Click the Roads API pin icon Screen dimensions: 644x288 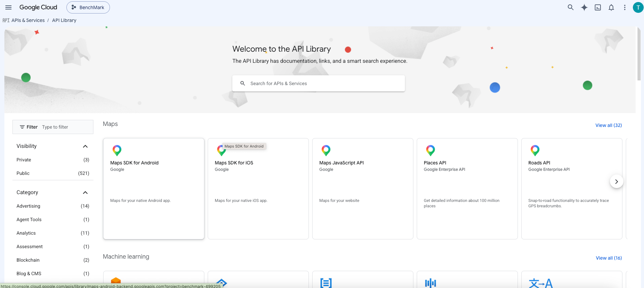pos(535,150)
